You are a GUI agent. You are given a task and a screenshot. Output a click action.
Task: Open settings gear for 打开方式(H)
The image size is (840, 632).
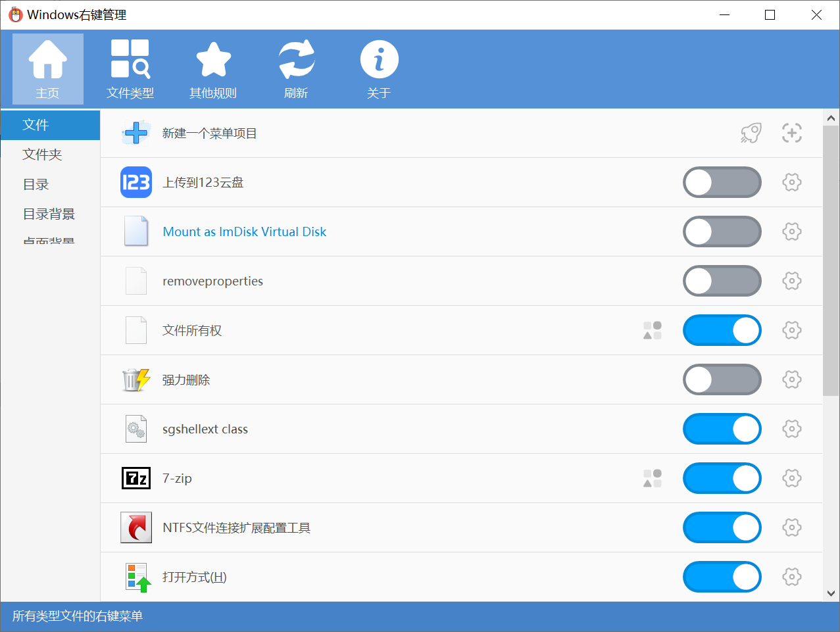click(792, 577)
